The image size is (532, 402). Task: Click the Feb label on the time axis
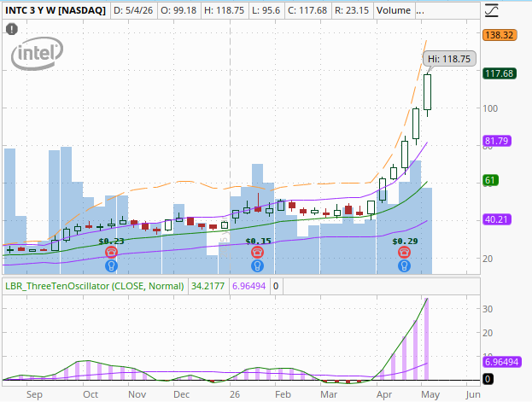point(283,394)
